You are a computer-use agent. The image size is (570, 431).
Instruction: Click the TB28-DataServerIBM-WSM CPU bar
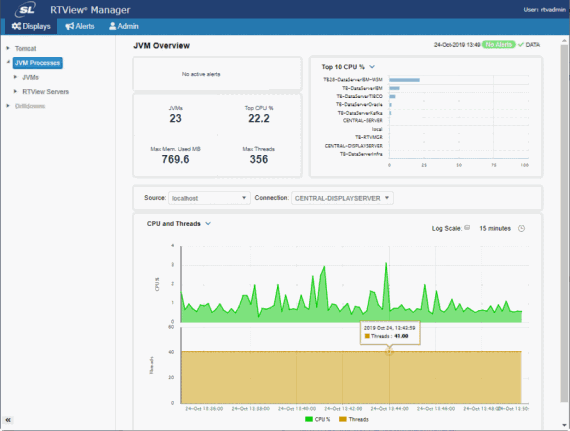(x=404, y=80)
